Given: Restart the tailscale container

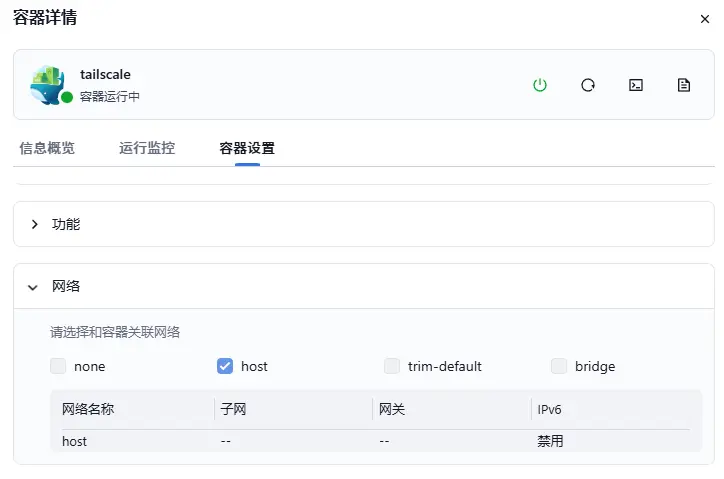Looking at the screenshot, I should click(588, 85).
